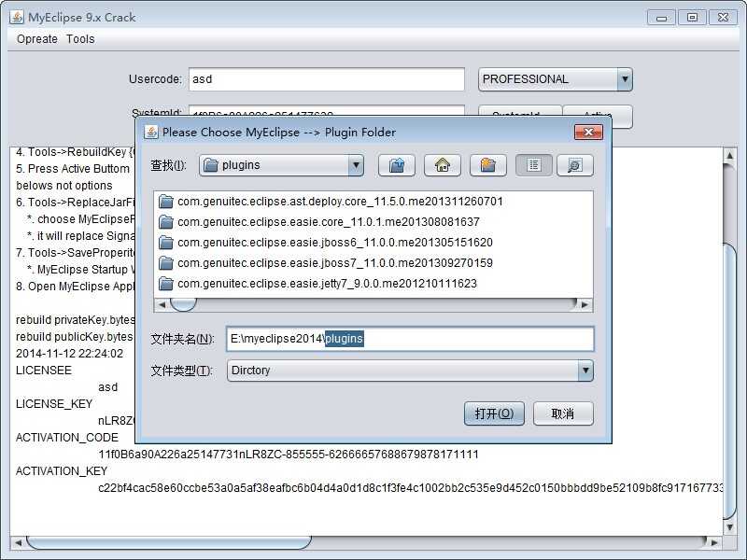This screenshot has width=747, height=560.
Task: Select com.genuitec.eclipse.easie.jetty7_9.0.0 folder name
Action: tap(327, 284)
